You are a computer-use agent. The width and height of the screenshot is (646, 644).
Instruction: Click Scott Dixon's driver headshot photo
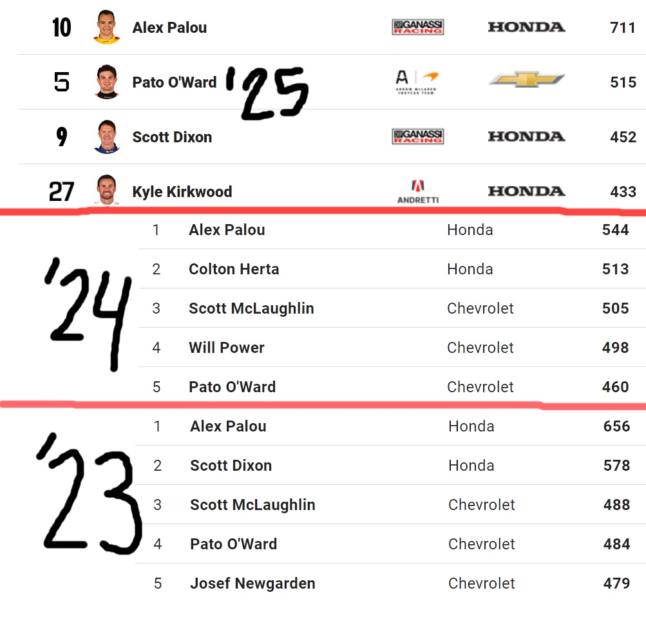point(107,137)
